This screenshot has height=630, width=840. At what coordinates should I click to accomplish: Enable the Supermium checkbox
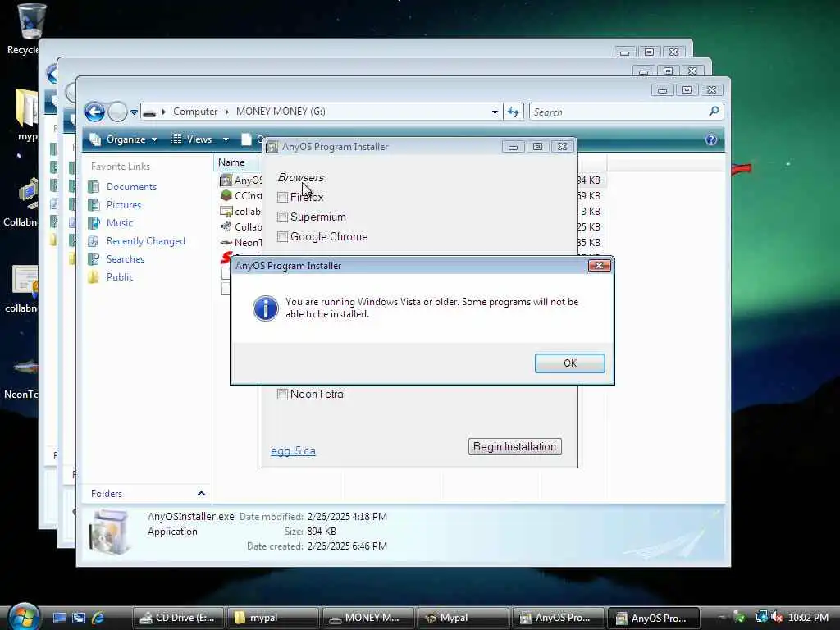(x=282, y=217)
